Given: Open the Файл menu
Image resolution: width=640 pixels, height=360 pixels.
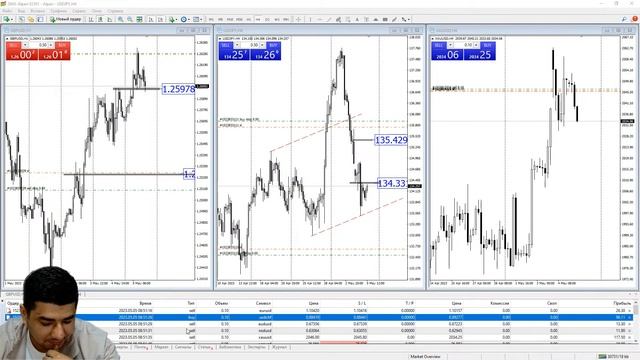Looking at the screenshot, I should coord(7,11).
